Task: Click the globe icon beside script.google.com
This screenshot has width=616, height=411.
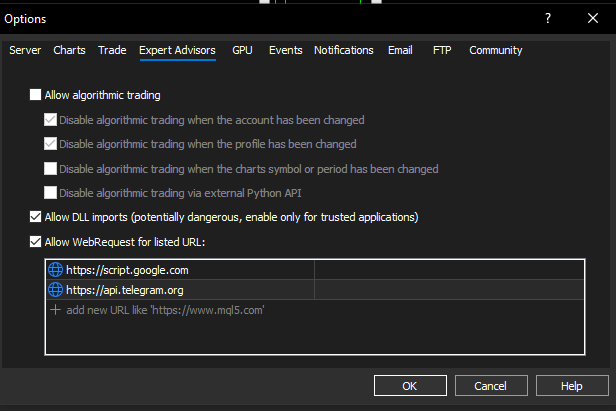Action: 55,270
